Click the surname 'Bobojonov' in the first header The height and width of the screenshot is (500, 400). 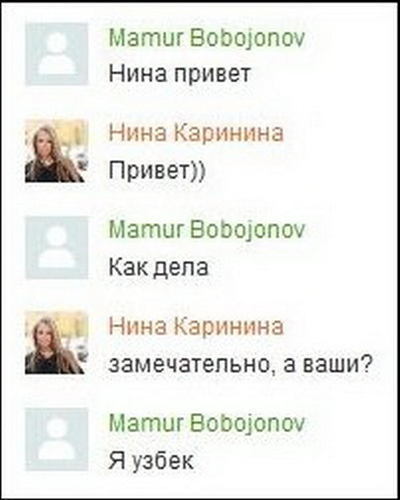(x=247, y=38)
